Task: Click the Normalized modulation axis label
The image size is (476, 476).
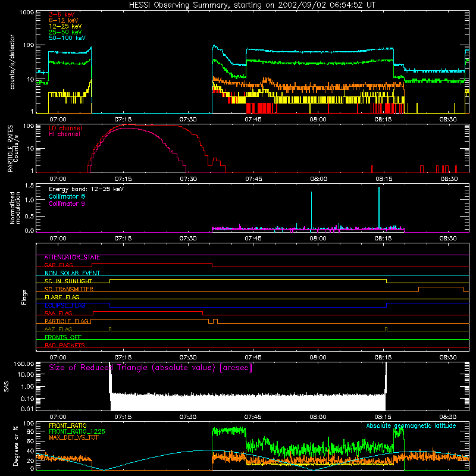Action: (15, 208)
